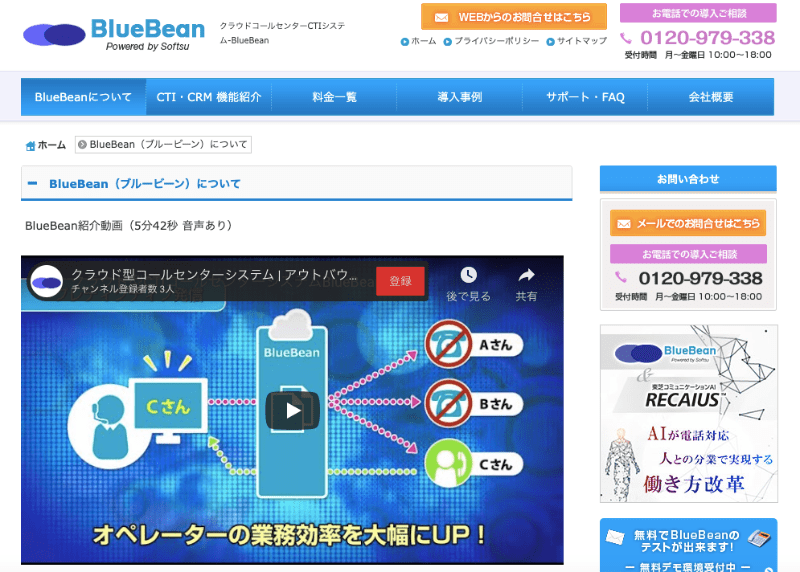
Task: Click the お問い合わせ sidebar heading
Action: (688, 179)
